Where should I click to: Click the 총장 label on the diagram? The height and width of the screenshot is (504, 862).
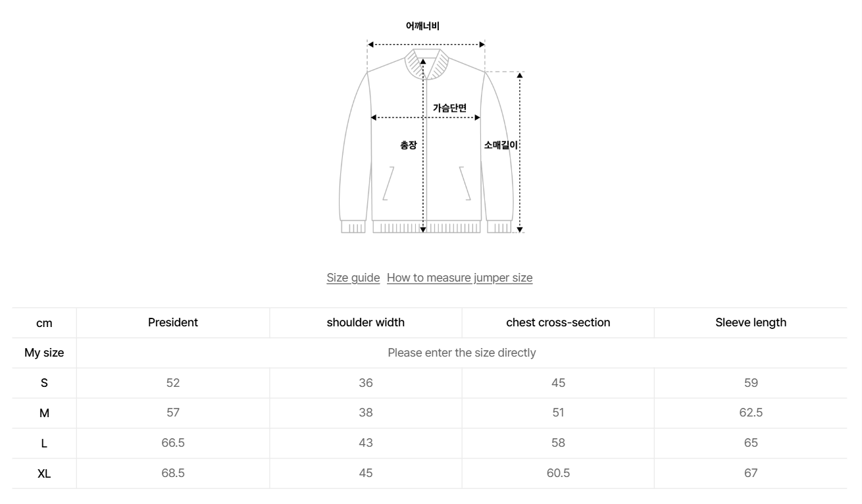(x=408, y=145)
